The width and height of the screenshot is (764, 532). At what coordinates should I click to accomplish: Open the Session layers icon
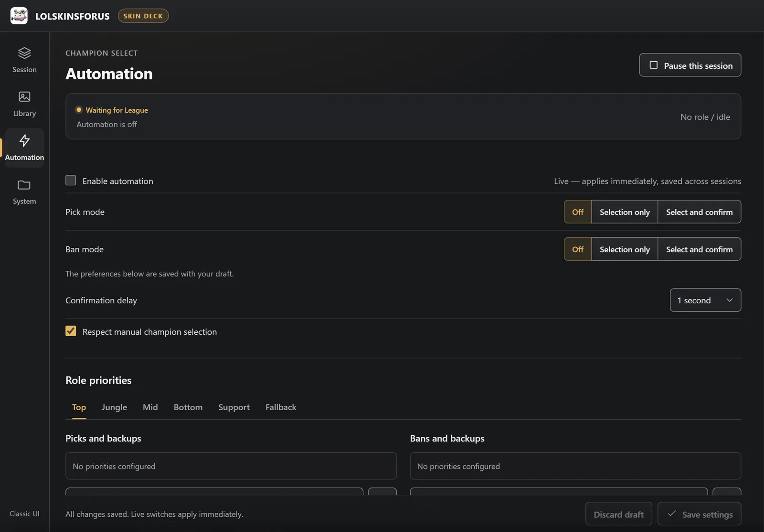[24, 53]
